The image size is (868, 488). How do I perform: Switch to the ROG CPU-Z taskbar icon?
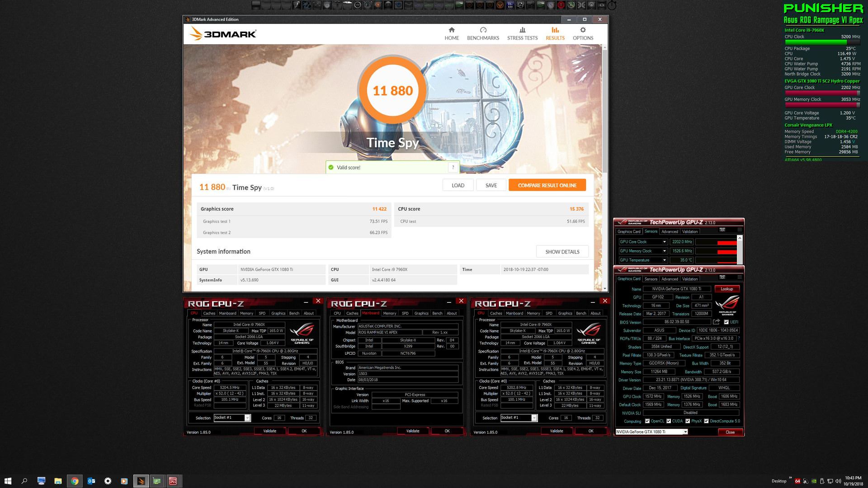point(173,481)
